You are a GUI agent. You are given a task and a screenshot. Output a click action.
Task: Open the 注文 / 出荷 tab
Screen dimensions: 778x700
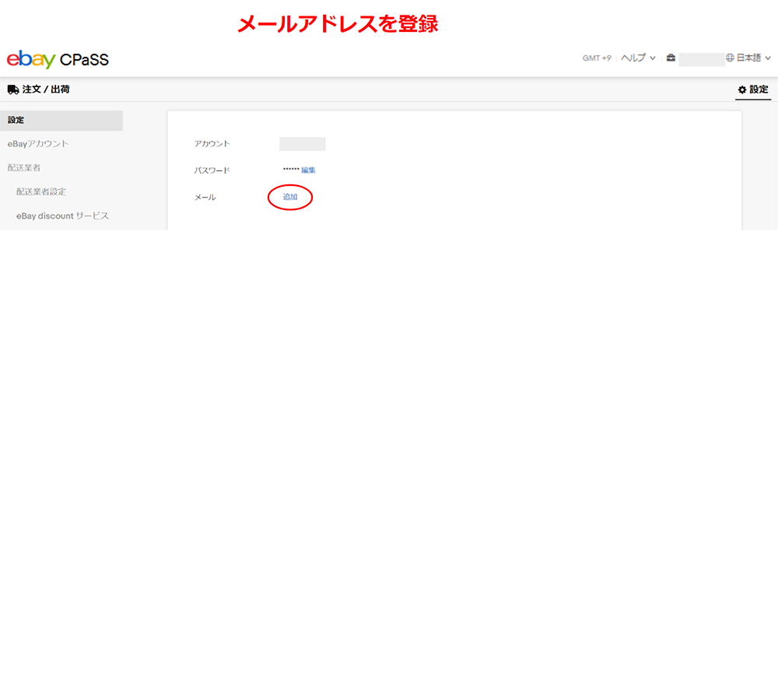[46, 89]
